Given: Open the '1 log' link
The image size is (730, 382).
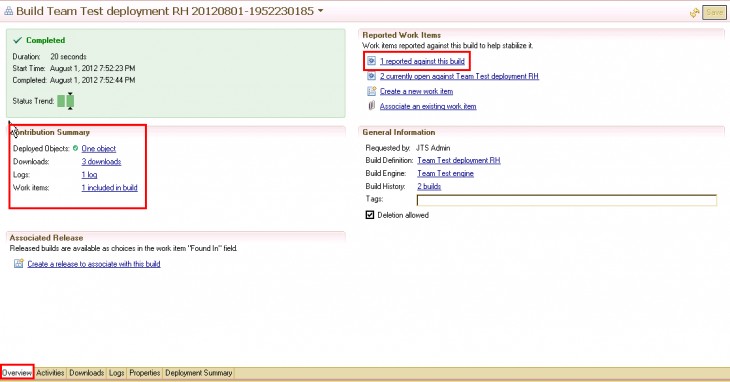Looking at the screenshot, I should click(89, 174).
